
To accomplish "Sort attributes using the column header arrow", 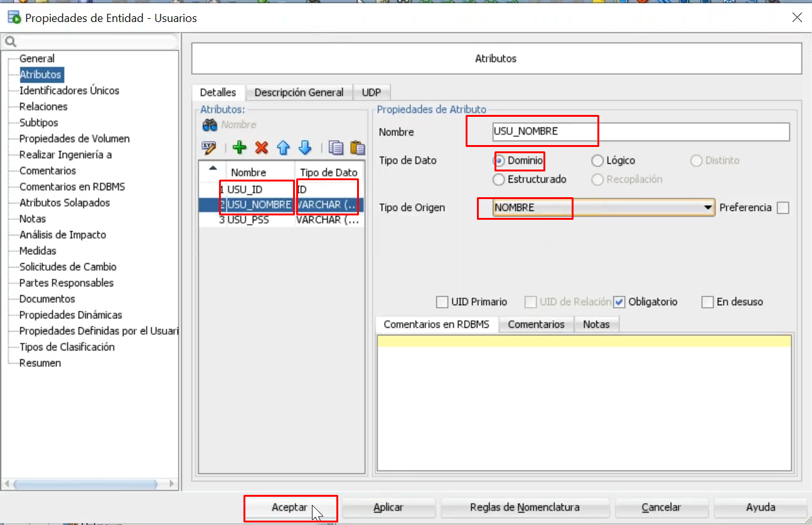I will [213, 168].
